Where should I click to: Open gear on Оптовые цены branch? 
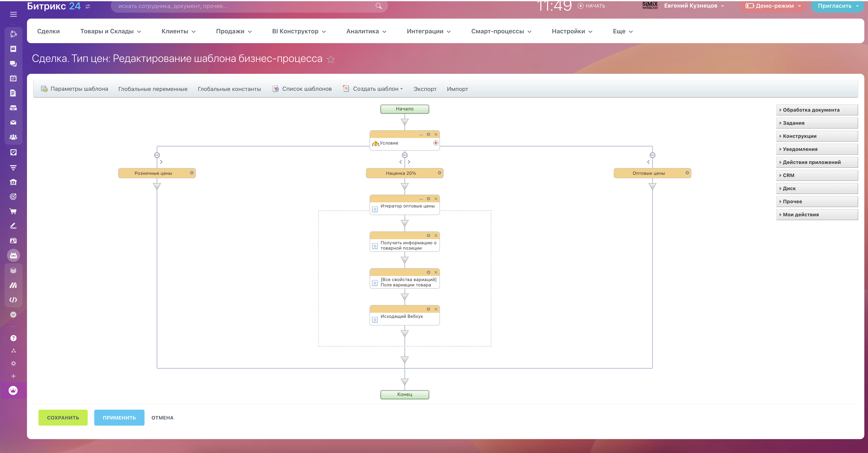pos(687,173)
